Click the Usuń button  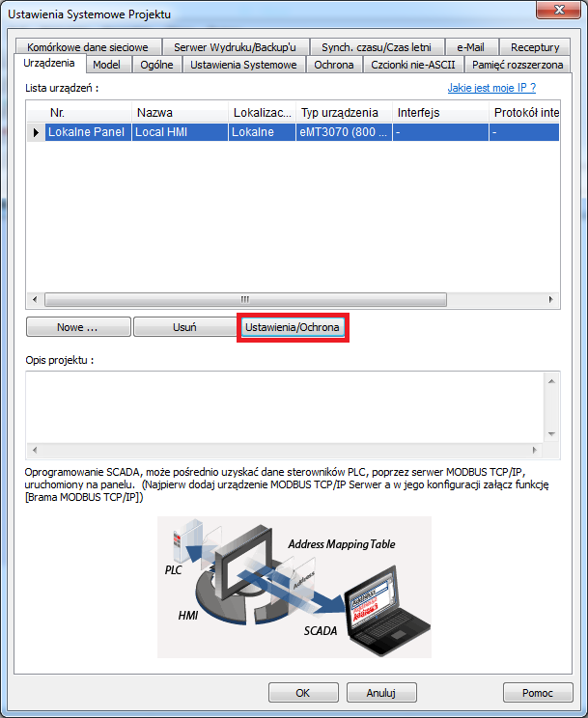click(x=184, y=327)
